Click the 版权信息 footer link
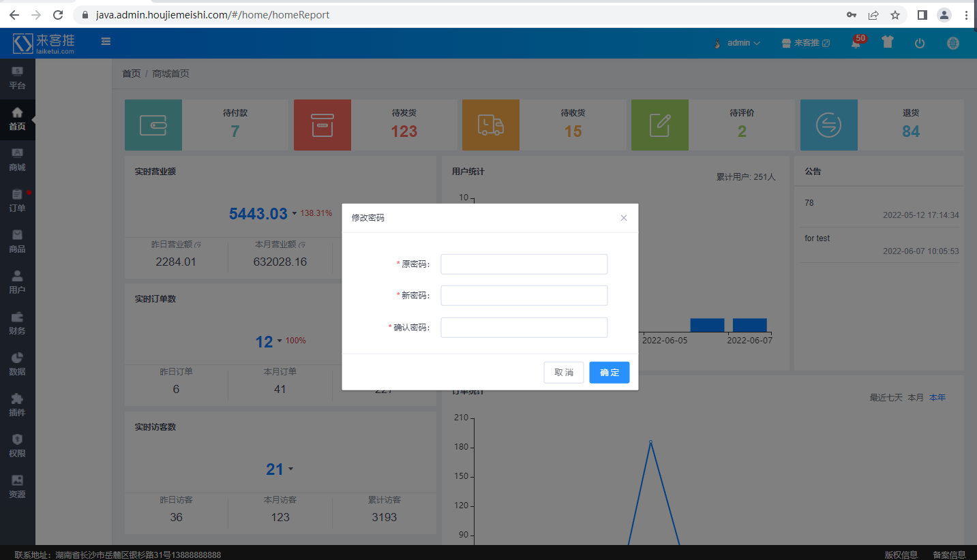 901,555
